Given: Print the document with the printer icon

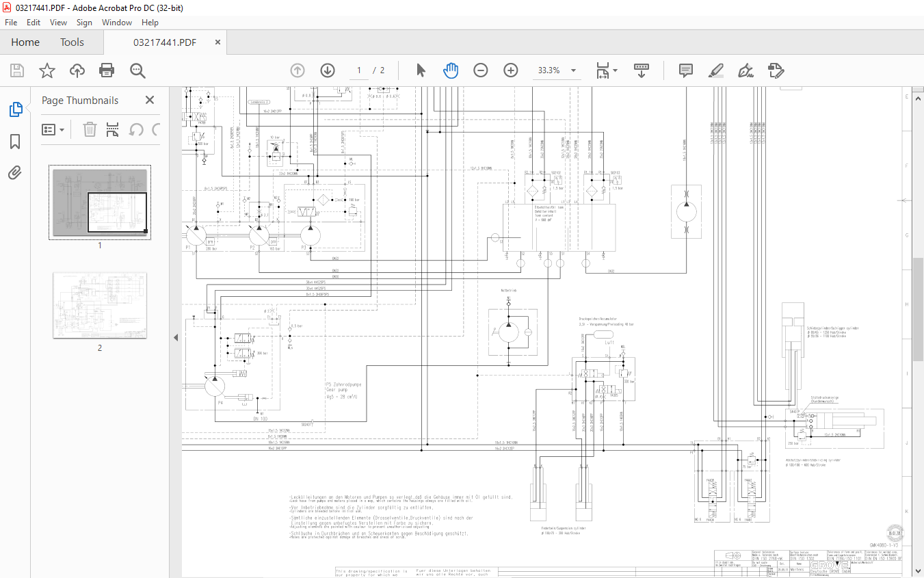Looking at the screenshot, I should coord(107,70).
